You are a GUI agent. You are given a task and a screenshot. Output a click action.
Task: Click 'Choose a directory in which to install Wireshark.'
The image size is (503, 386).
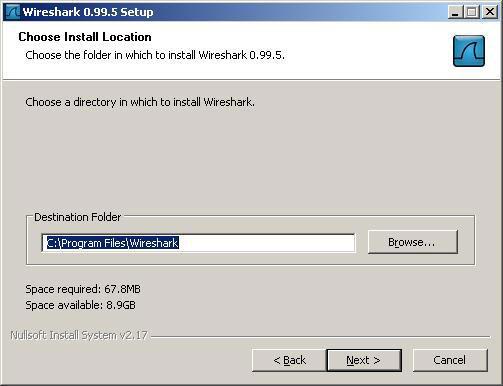point(140,102)
